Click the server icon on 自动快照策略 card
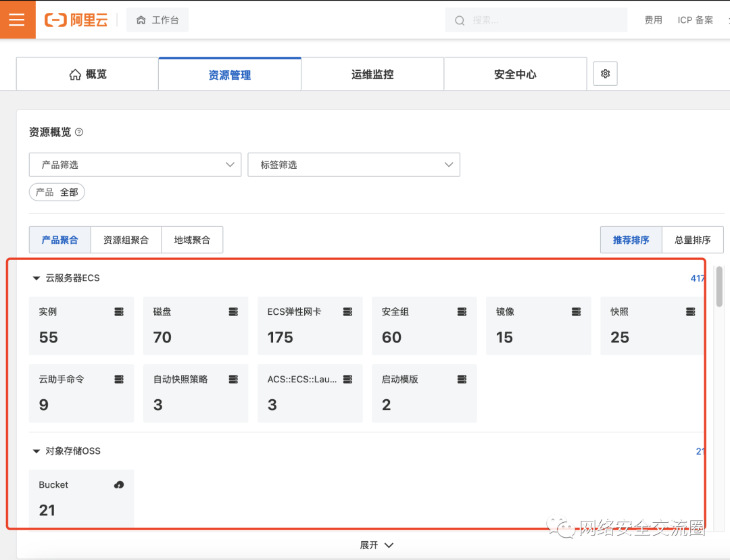This screenshot has height=560, width=730. [233, 380]
